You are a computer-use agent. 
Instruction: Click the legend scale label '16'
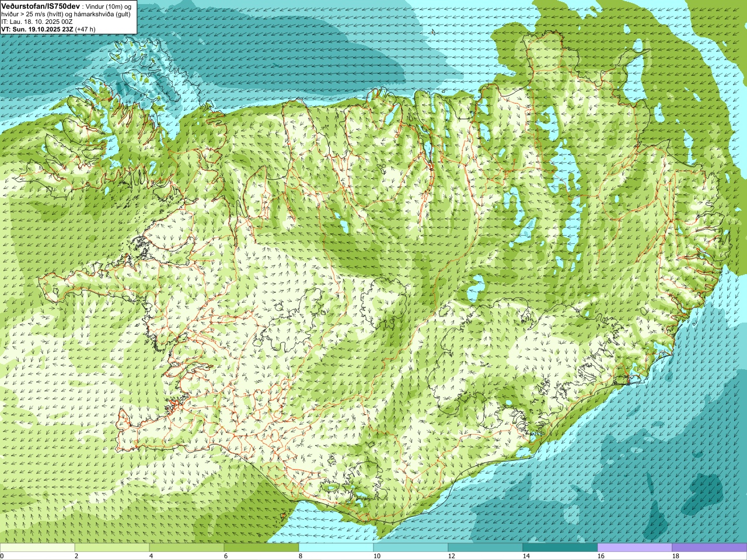tap(601, 556)
